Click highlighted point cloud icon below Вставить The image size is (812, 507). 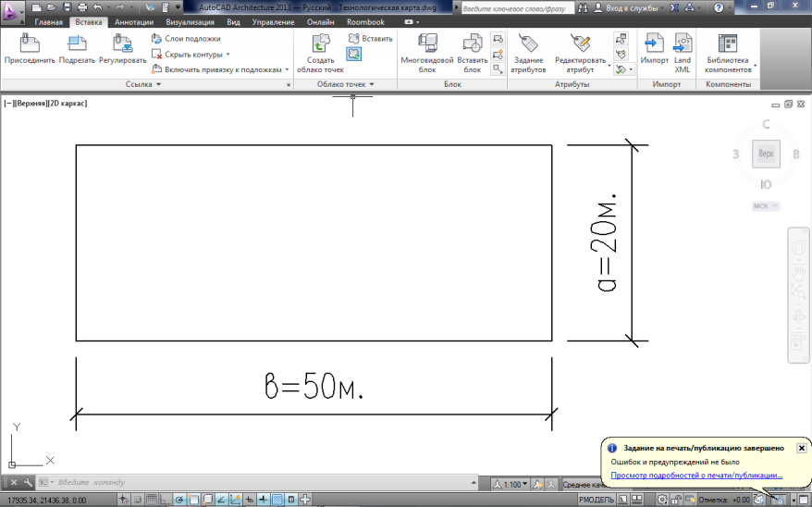[x=354, y=55]
